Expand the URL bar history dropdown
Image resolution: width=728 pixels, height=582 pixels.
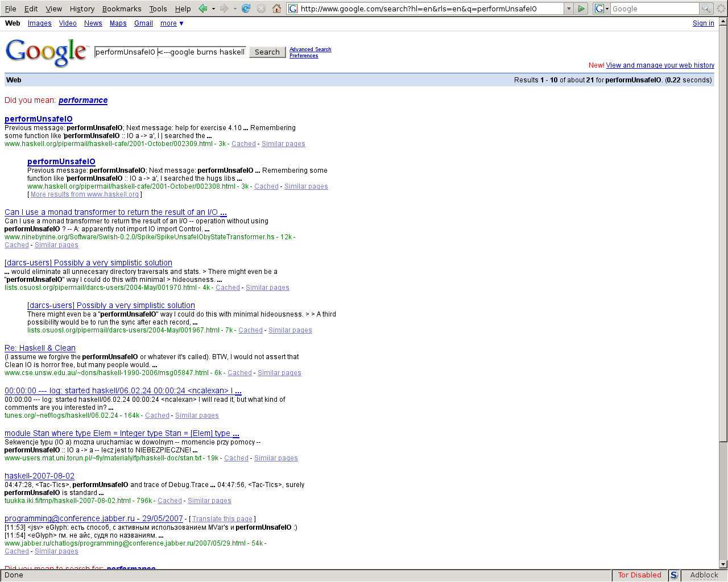(x=569, y=9)
